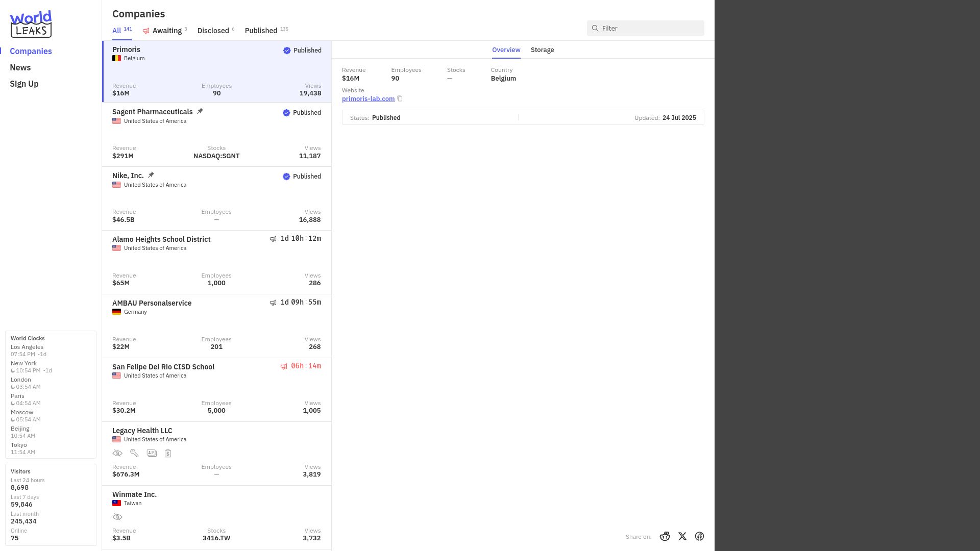Select the Alamo Heights School District entry
Viewport: 980px width, 551px height.
coord(216,262)
